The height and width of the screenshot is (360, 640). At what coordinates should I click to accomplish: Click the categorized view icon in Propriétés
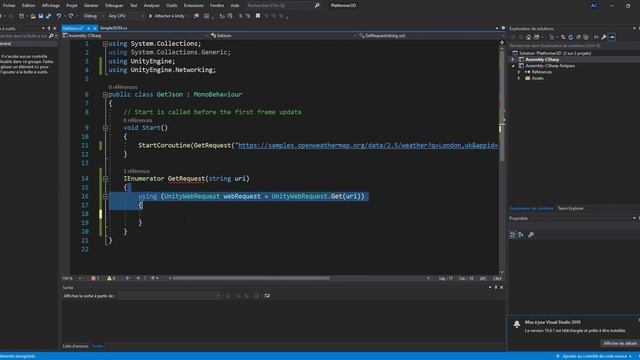513,235
